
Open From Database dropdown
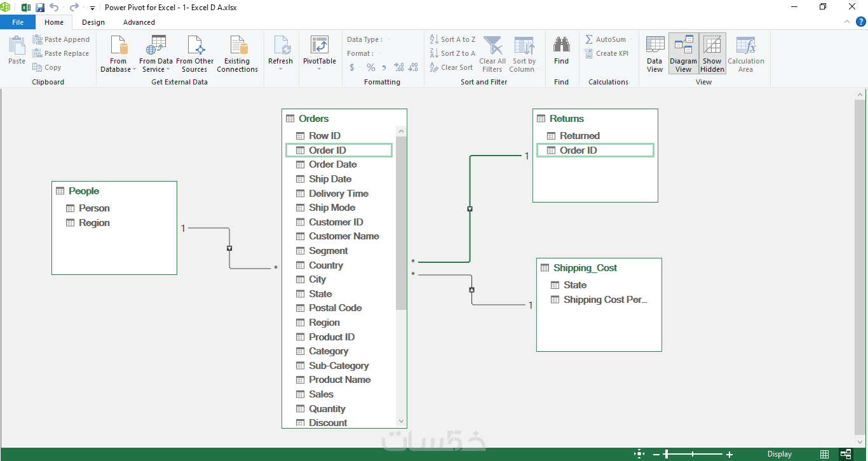pyautogui.click(x=118, y=54)
